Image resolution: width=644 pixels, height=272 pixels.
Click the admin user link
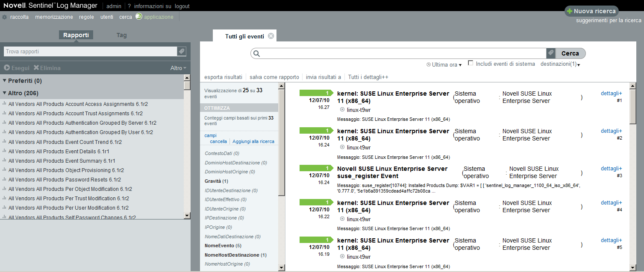(114, 6)
